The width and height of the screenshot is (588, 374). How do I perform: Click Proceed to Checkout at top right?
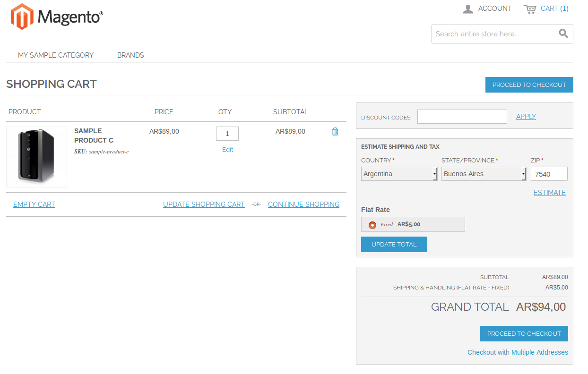click(x=529, y=85)
